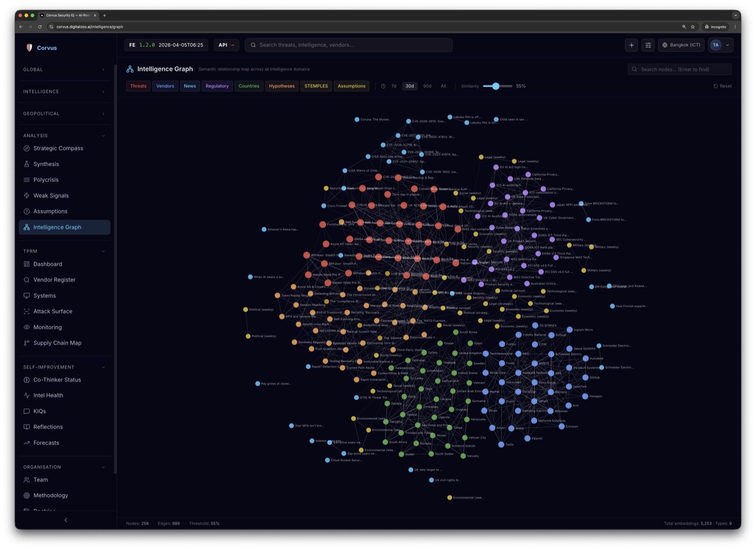
Task: Click browser back button
Action: tap(21, 27)
